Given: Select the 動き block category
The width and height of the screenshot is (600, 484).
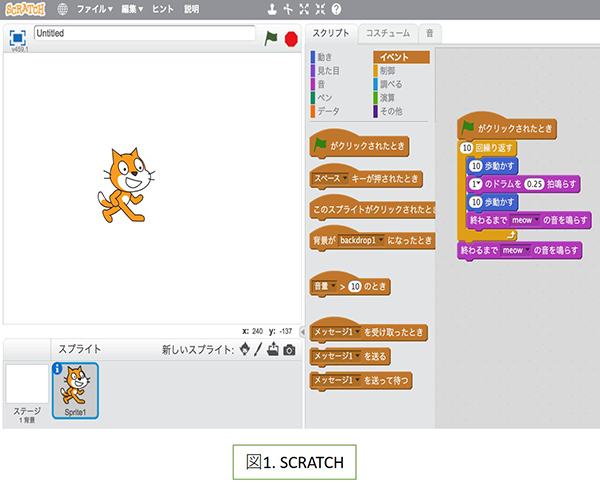Looking at the screenshot, I should pos(324,57).
